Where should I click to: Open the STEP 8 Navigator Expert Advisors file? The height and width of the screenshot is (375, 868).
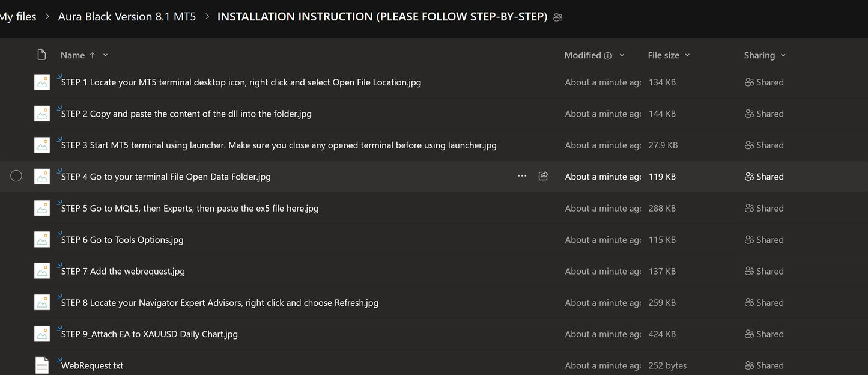pyautogui.click(x=220, y=303)
